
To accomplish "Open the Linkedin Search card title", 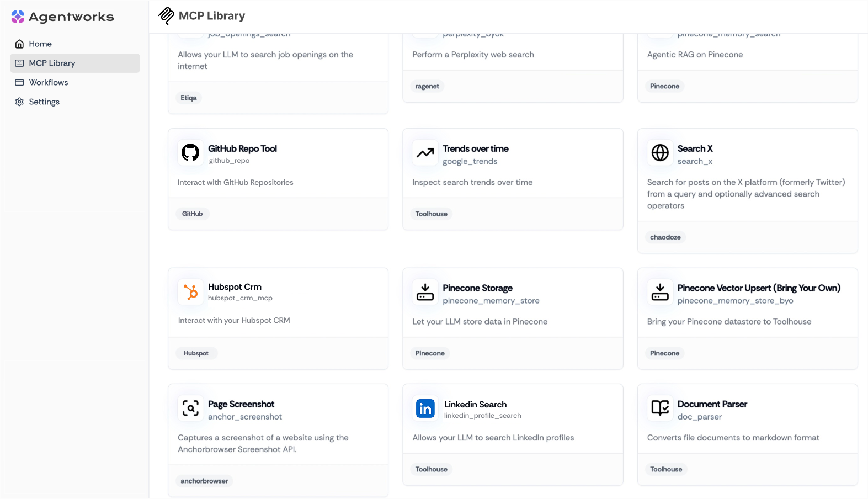I will click(475, 405).
